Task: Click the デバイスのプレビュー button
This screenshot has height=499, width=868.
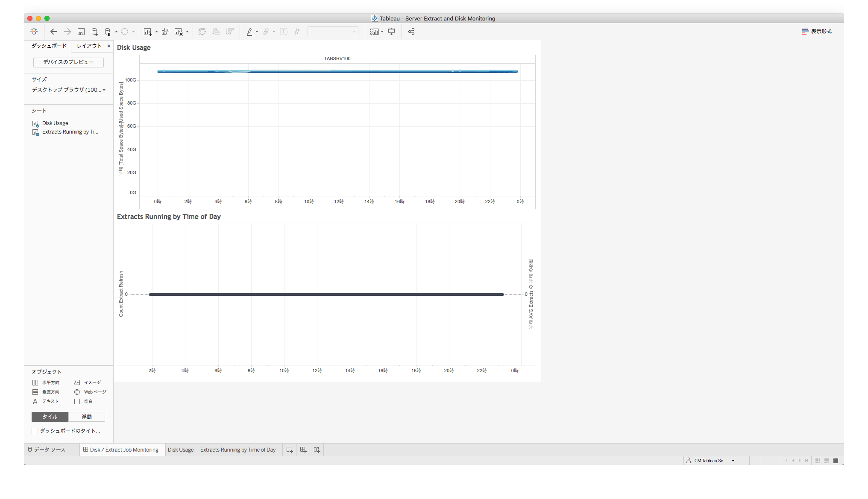Action: (68, 62)
